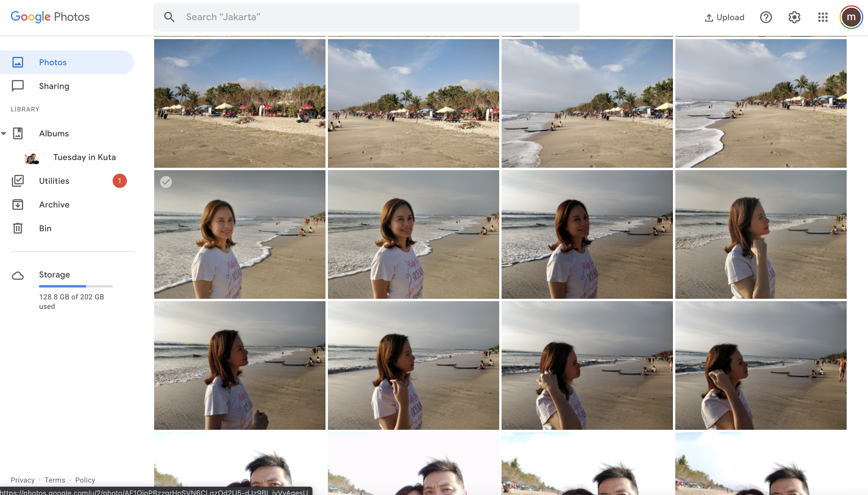Click the Utilities checkmark icon
Viewport: 868px width, 495px height.
point(18,181)
